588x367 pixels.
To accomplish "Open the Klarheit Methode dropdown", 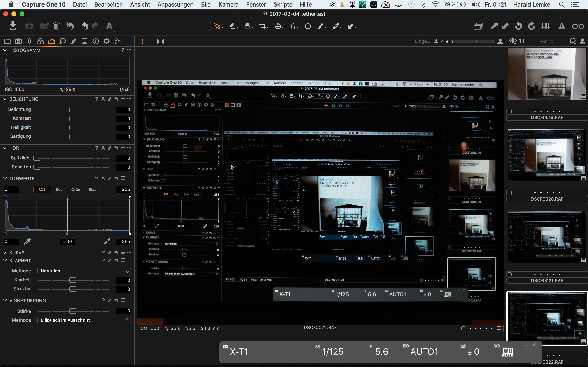I will point(84,271).
